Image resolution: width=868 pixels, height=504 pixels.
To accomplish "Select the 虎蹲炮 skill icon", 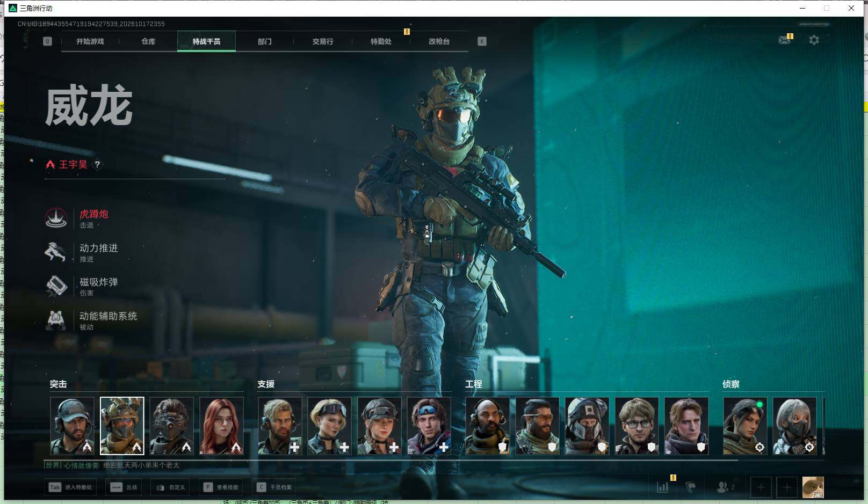I will click(56, 218).
